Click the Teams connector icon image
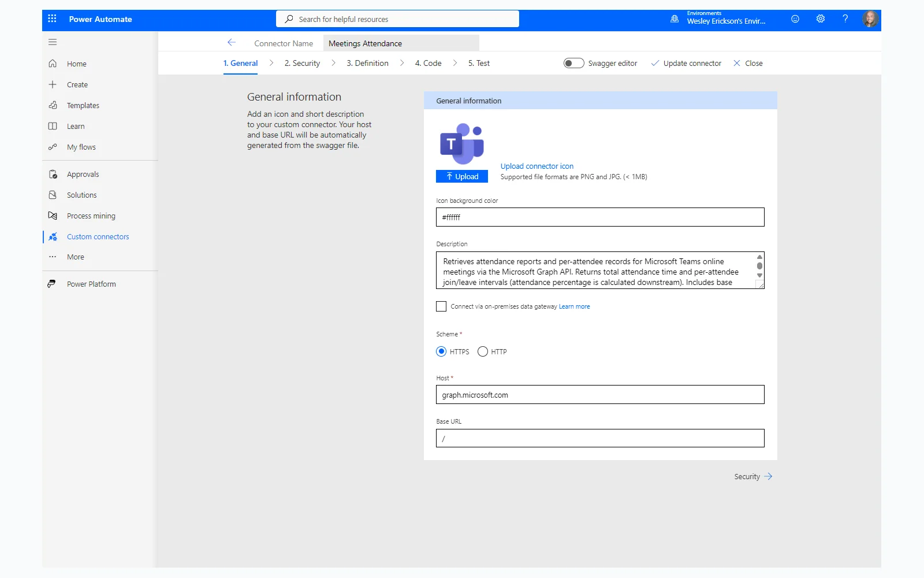This screenshot has width=924, height=578. click(461, 143)
